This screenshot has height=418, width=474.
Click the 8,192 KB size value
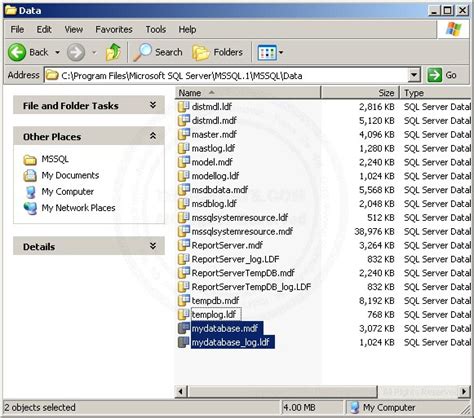[x=377, y=301]
